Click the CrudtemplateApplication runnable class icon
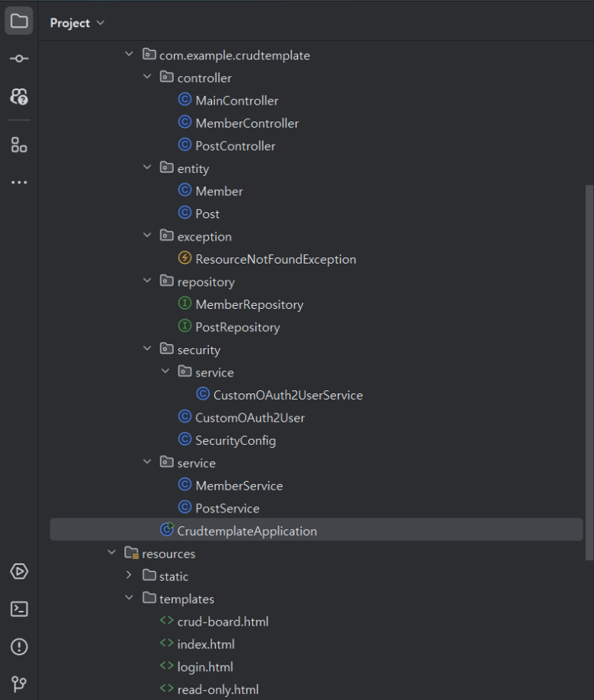This screenshot has width=594, height=700. pyautogui.click(x=167, y=529)
